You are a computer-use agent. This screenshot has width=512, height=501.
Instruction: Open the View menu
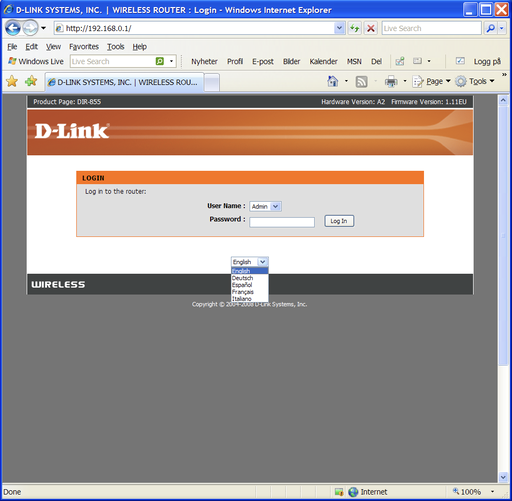pos(53,47)
